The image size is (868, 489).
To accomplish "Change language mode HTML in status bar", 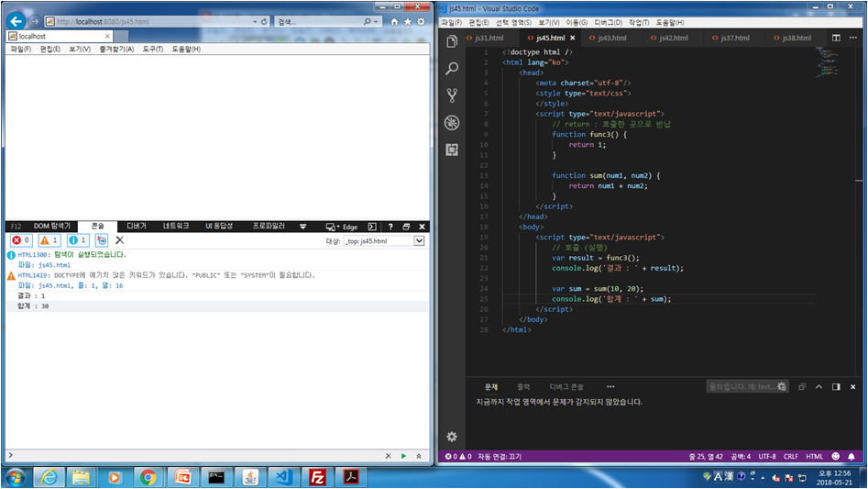I will pos(814,456).
